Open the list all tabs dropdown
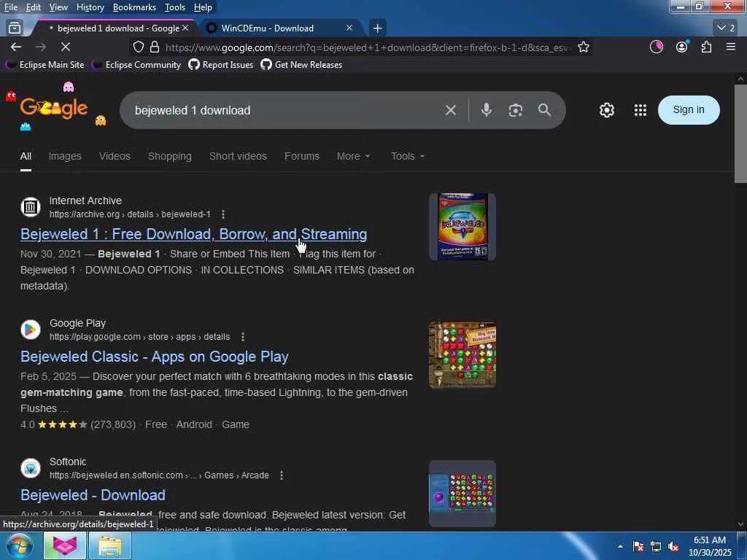 (x=726, y=28)
